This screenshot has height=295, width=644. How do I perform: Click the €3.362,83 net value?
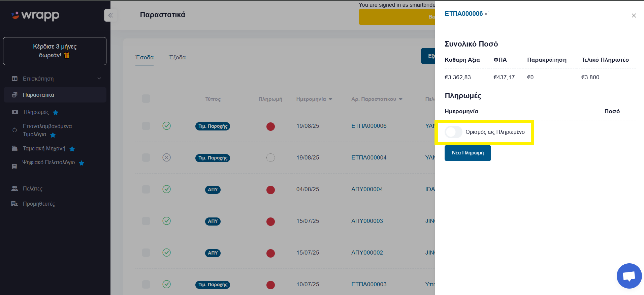click(458, 77)
